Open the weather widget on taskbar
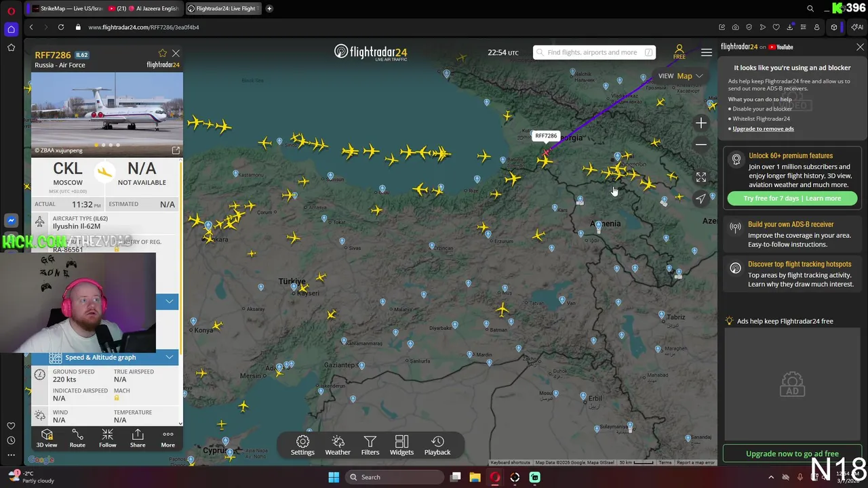The height and width of the screenshot is (488, 868). [31, 477]
